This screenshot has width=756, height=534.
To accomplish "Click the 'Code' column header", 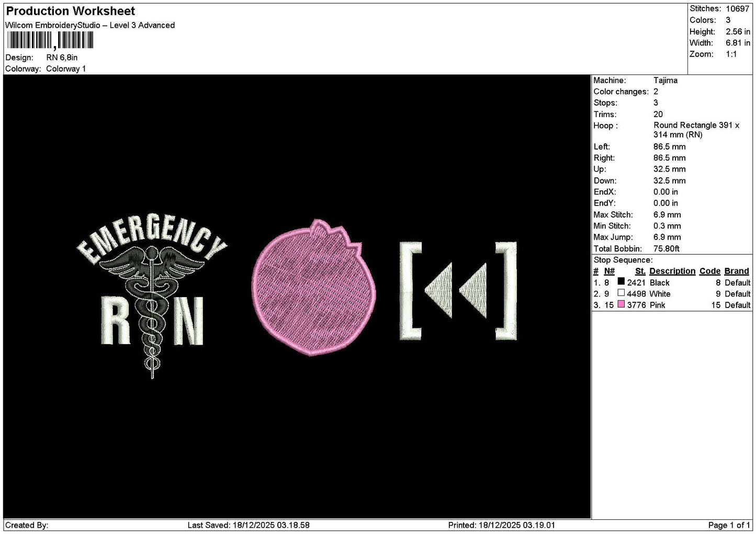I will [x=710, y=271].
